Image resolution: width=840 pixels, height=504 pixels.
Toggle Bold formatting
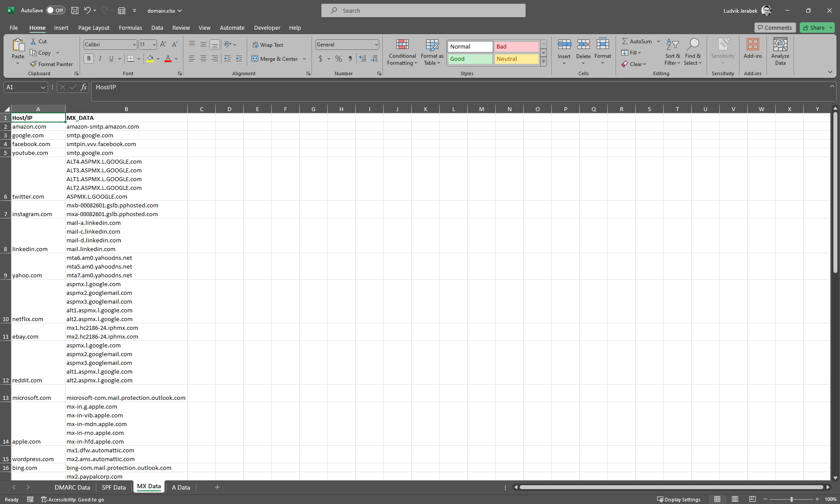point(89,59)
